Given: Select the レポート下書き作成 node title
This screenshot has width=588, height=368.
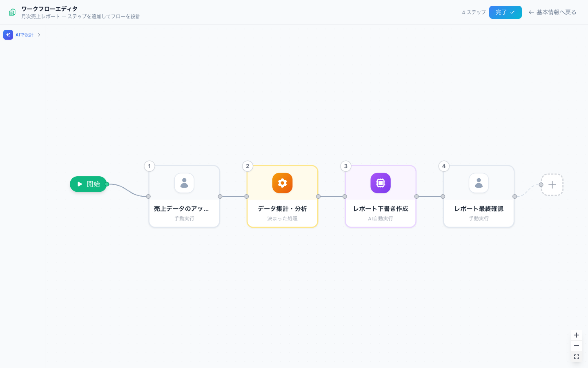Looking at the screenshot, I should [381, 209].
